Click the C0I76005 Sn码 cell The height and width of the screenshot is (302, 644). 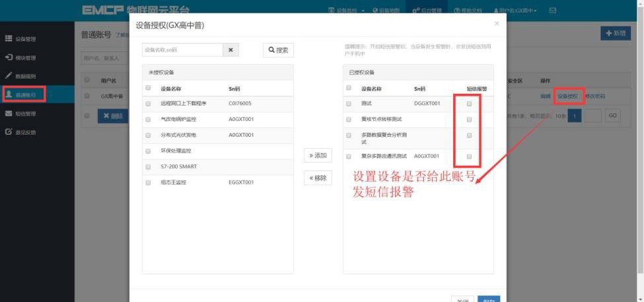(240, 104)
